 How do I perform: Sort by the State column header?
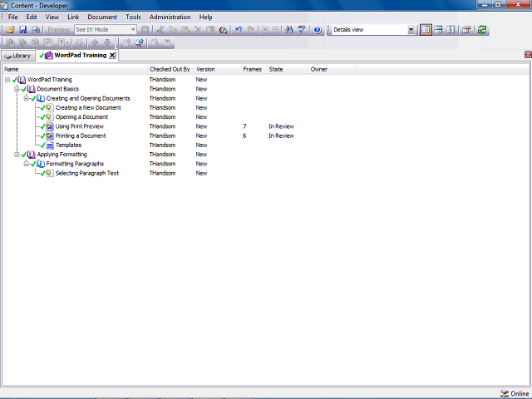tap(288, 69)
